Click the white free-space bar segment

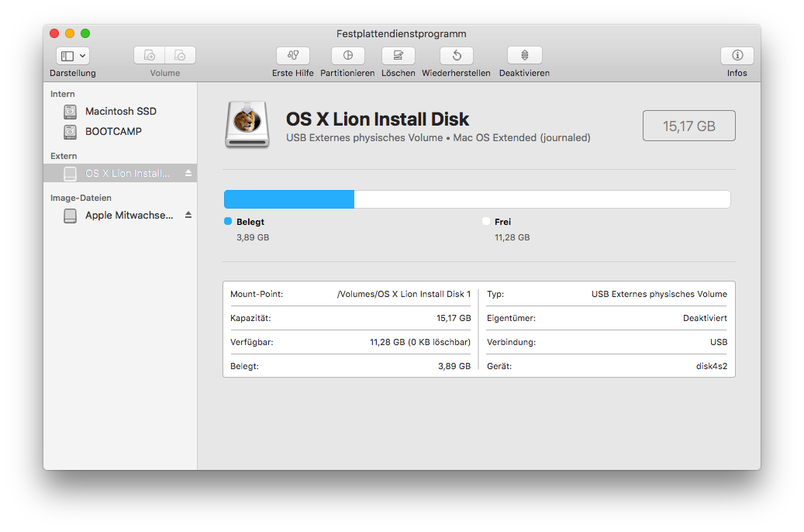tap(542, 199)
